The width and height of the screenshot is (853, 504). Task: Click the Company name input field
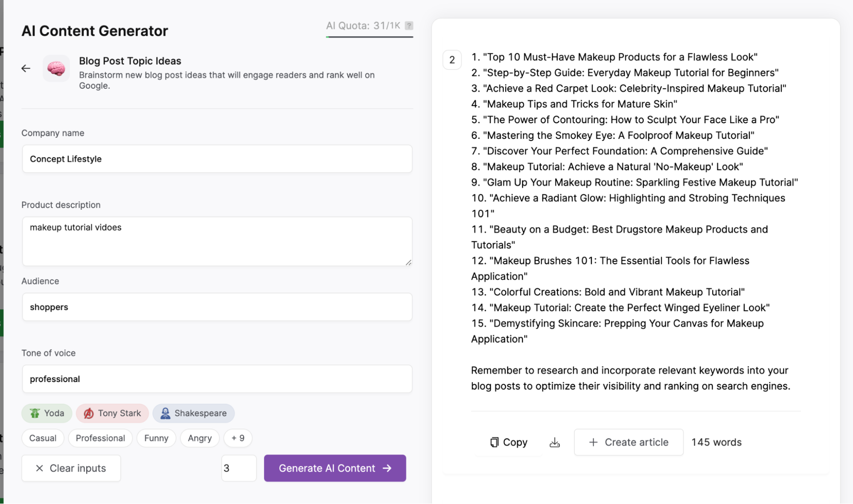tap(217, 159)
